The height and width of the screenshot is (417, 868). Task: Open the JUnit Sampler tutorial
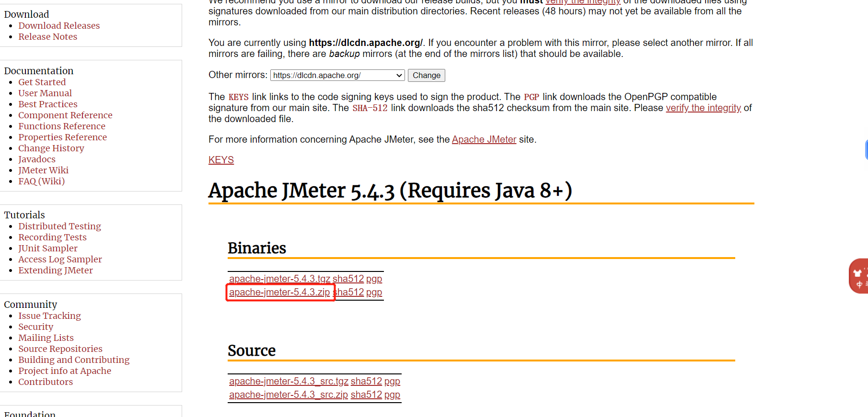48,248
